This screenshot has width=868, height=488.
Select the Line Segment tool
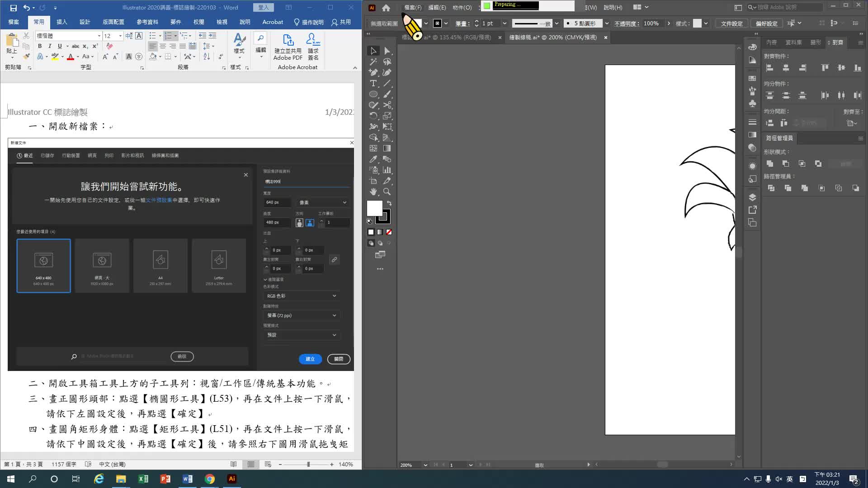point(387,84)
